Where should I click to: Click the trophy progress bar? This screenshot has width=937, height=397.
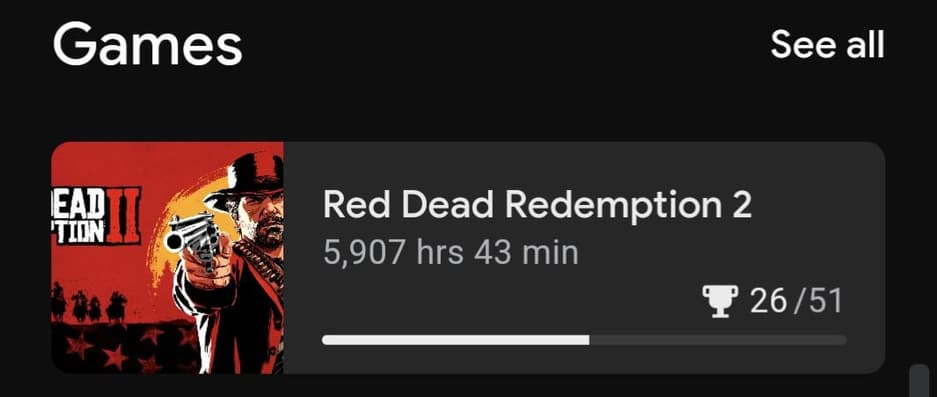584,340
